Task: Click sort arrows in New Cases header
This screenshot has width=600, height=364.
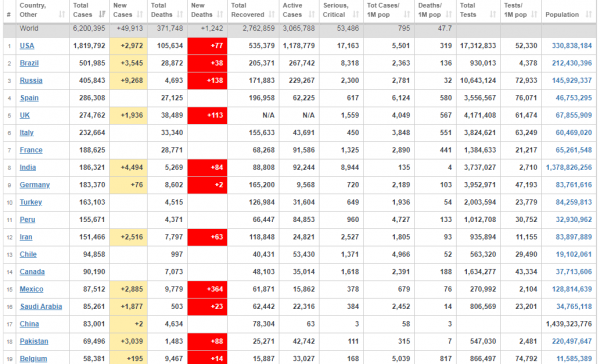Action: point(140,15)
